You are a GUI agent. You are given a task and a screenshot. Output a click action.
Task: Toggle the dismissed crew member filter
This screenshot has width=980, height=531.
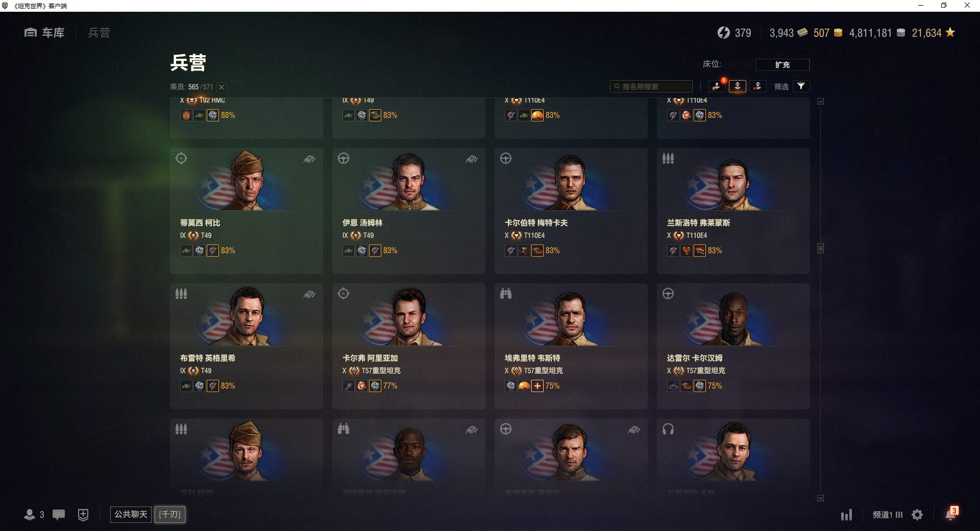pos(757,86)
